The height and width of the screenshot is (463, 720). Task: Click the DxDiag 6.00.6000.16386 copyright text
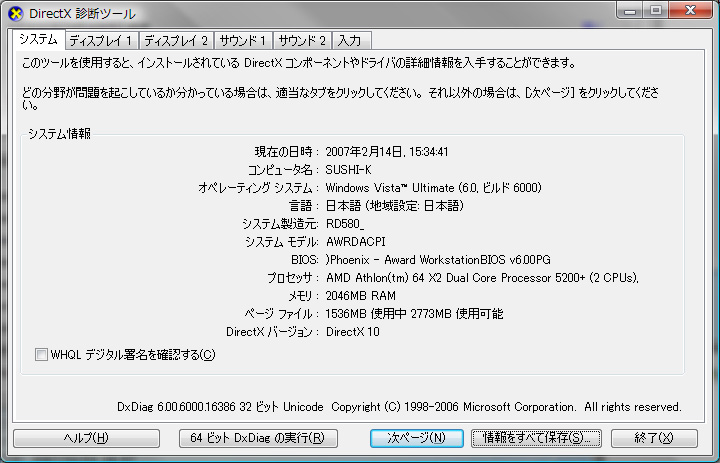[399, 407]
